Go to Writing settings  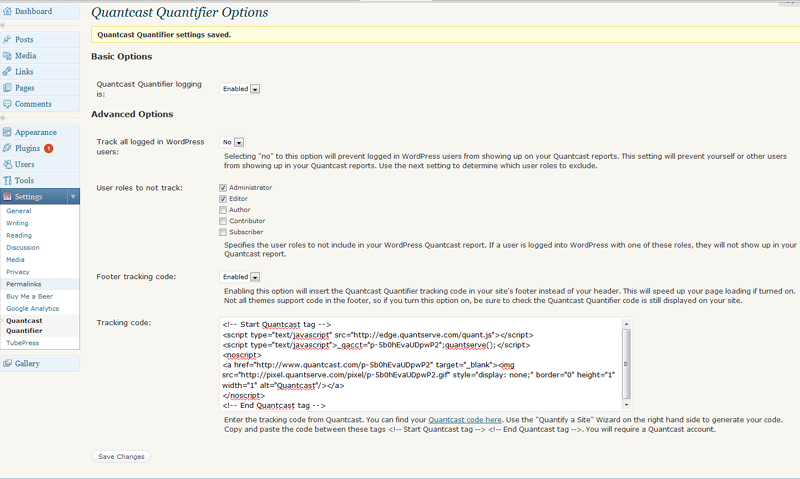pyautogui.click(x=17, y=223)
